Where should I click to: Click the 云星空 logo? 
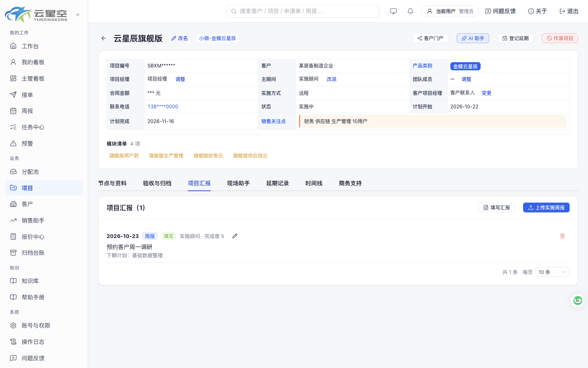[36, 14]
